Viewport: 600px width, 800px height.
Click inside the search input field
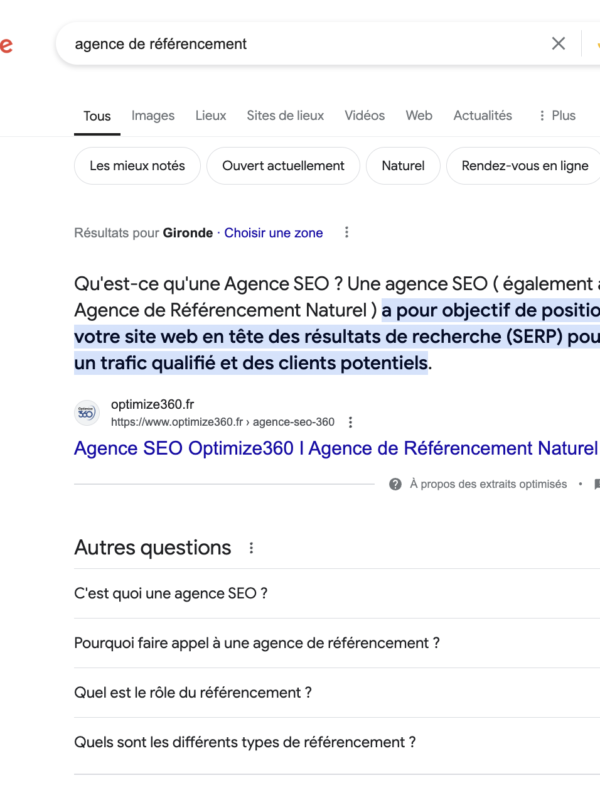click(300, 44)
